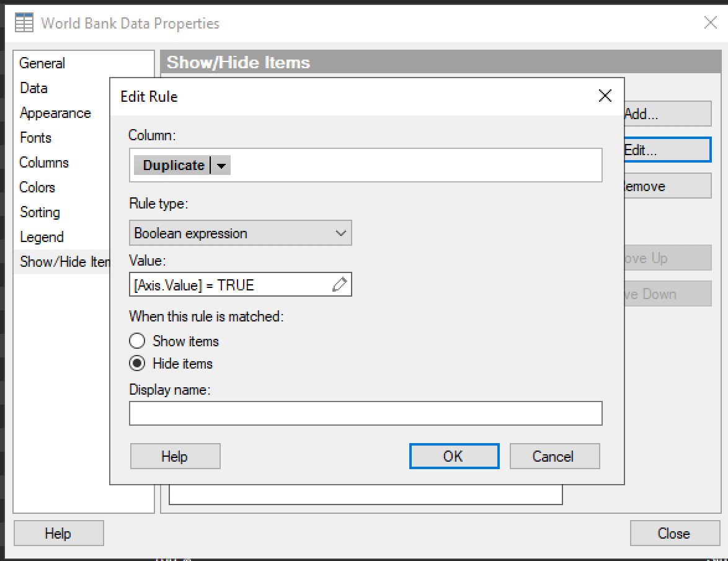This screenshot has height=561, width=728.
Task: Switch to the Data properties page
Action: pos(33,88)
